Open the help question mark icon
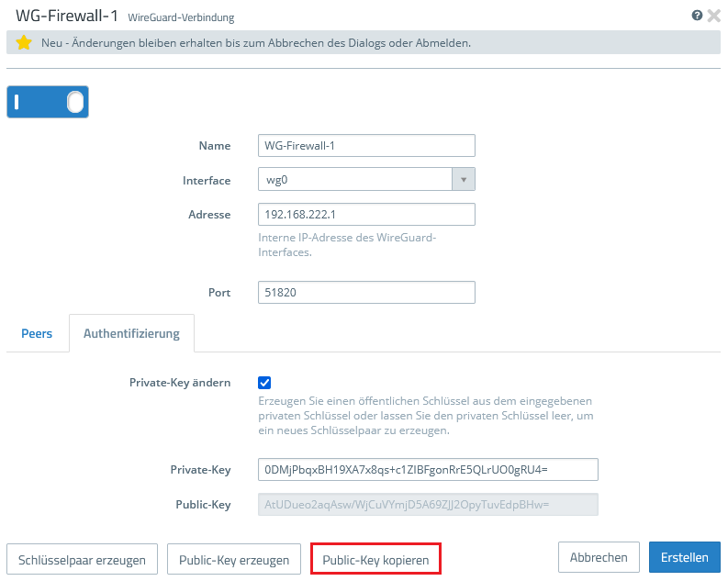Image resolution: width=728 pixels, height=581 pixels. (x=698, y=16)
